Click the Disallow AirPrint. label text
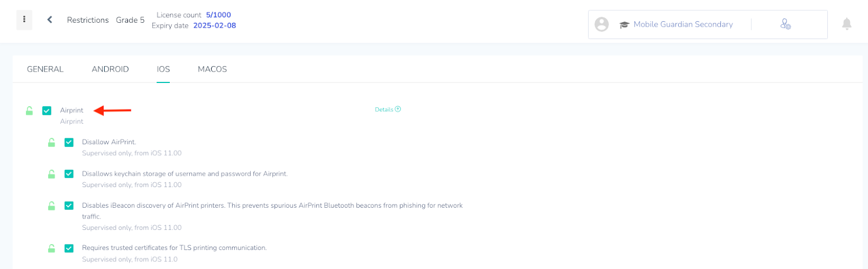The image size is (868, 269). coord(109,142)
